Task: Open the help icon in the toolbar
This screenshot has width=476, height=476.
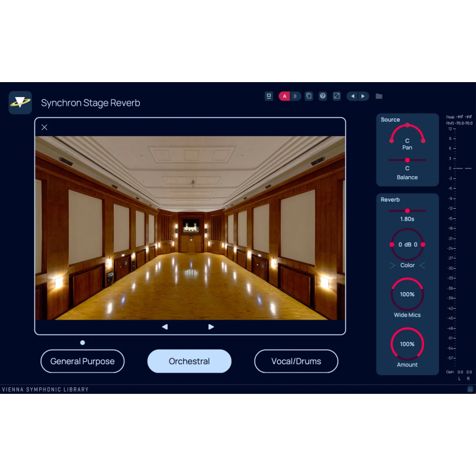Action: point(322,96)
